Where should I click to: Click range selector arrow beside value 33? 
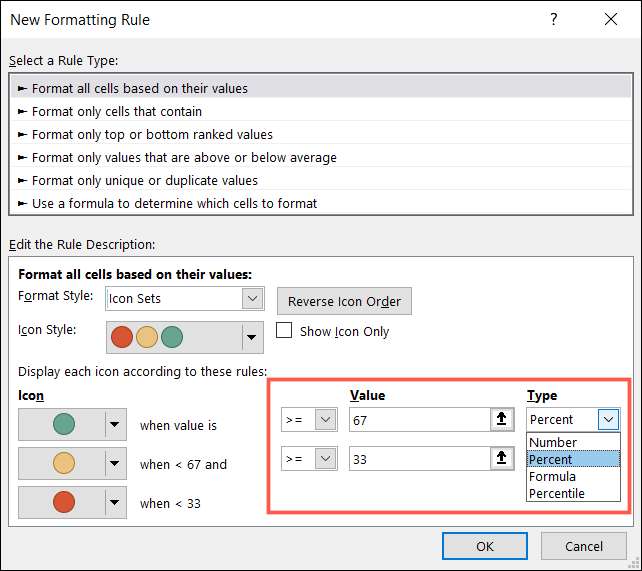click(501, 460)
